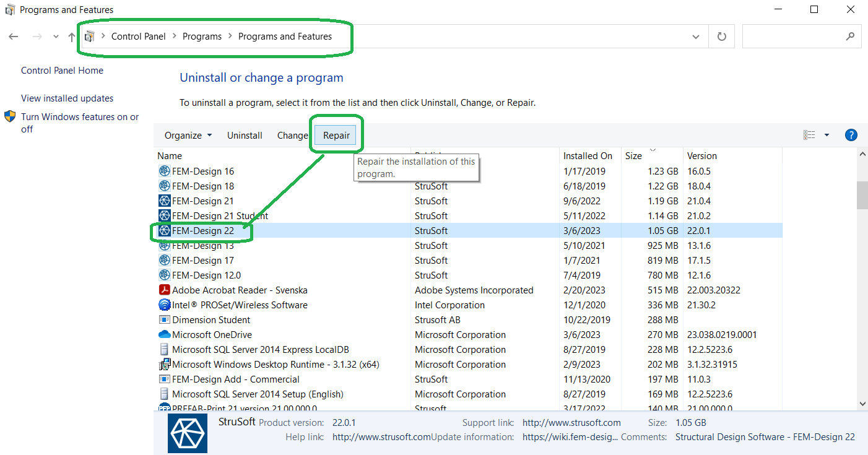Image resolution: width=868 pixels, height=455 pixels.
Task: Click the Adobe Acrobat Reader icon
Action: (x=164, y=290)
